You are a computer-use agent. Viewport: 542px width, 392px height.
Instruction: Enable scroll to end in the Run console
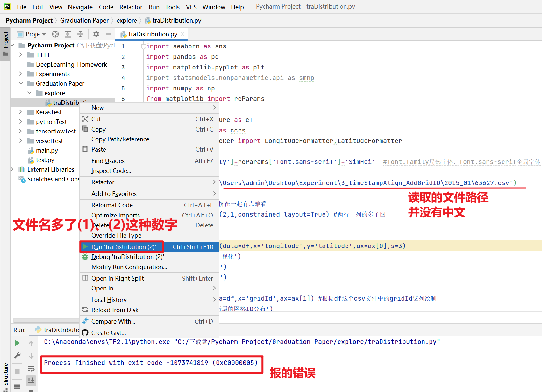pyautogui.click(x=31, y=380)
